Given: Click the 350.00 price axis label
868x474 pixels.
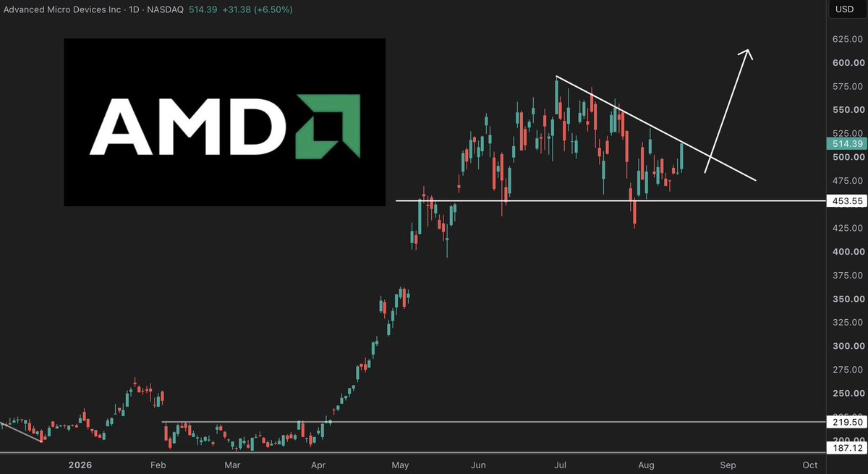Looking at the screenshot, I should [848, 299].
